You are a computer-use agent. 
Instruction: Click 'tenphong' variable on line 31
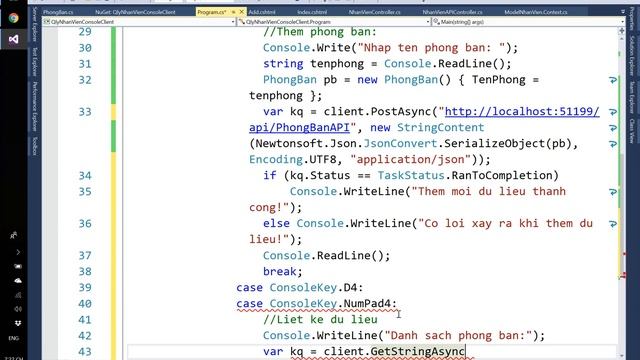click(x=337, y=64)
